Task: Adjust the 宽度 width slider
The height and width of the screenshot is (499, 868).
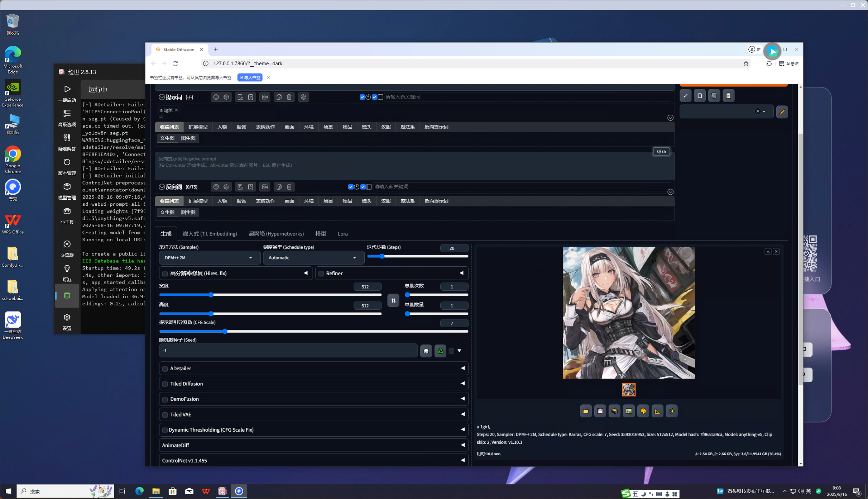Action: click(270, 295)
